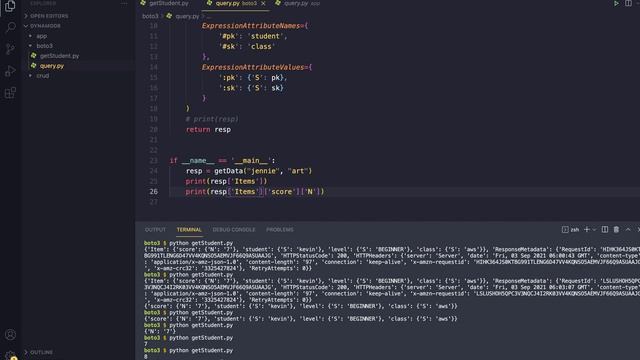Open the Extensions view icon

click(x=10, y=93)
